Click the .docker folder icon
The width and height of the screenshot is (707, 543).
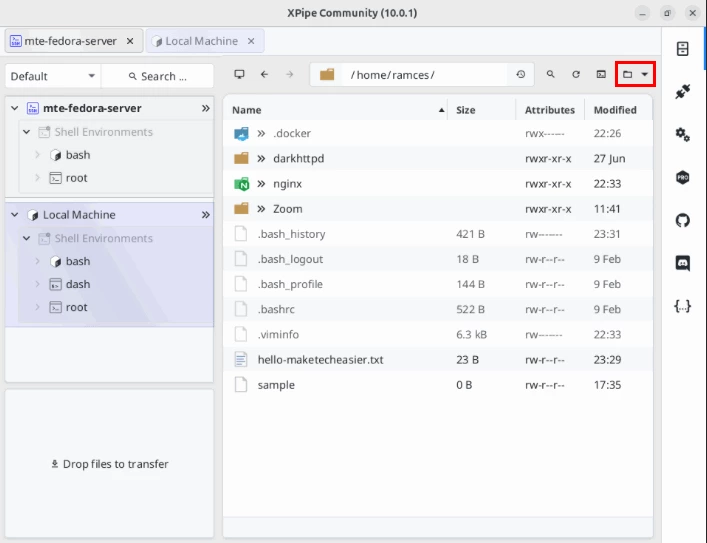click(x=241, y=133)
